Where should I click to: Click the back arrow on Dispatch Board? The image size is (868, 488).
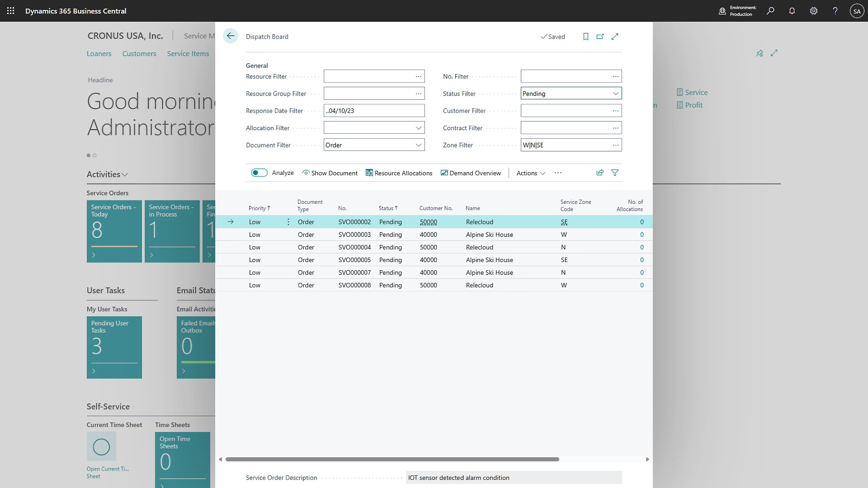click(x=230, y=36)
